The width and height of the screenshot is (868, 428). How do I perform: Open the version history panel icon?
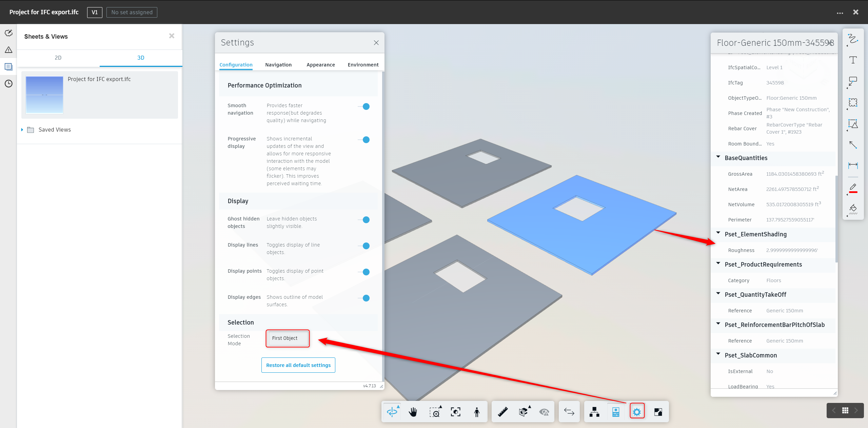[x=8, y=84]
